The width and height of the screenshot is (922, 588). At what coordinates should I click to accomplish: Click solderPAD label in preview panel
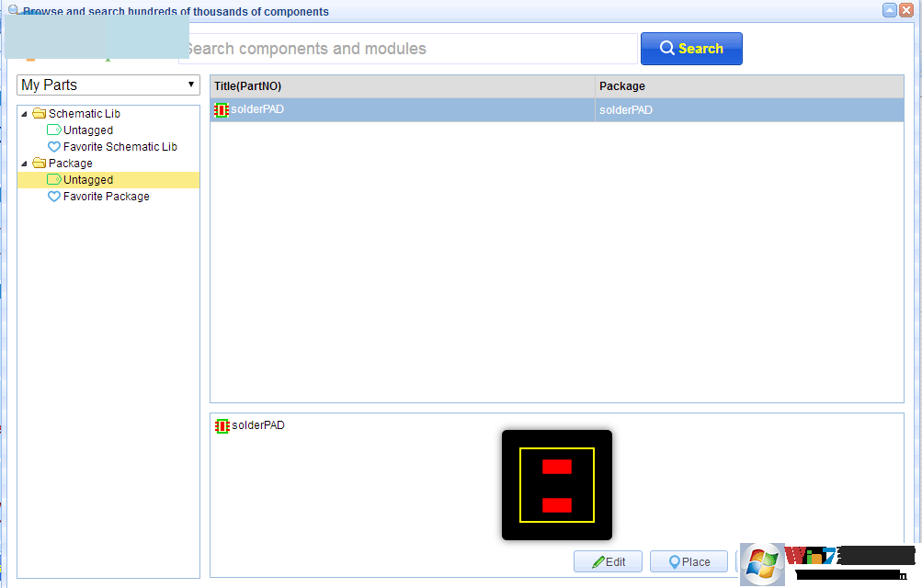(x=258, y=425)
